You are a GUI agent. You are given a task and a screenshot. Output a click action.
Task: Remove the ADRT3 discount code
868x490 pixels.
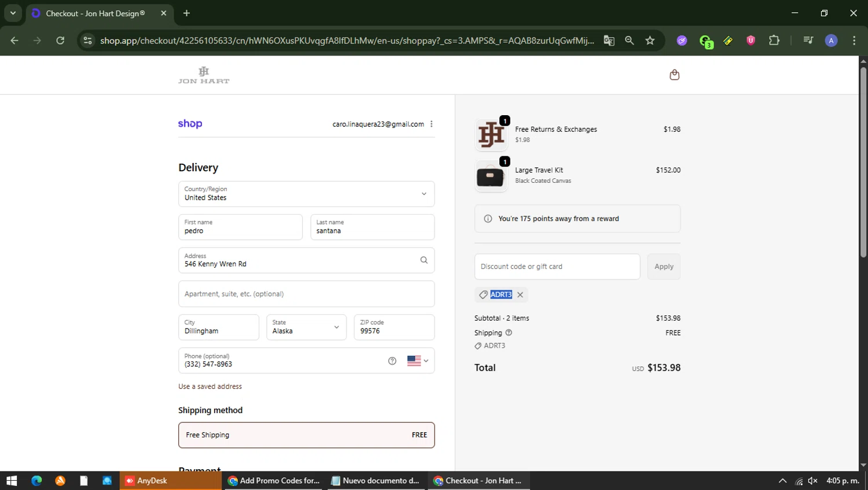tap(520, 294)
